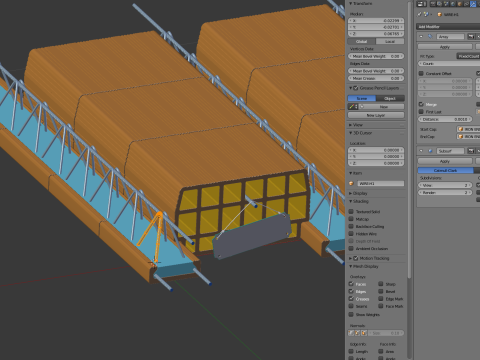Toggle the Merge checkbox in Array modifier
The height and width of the screenshot is (360, 480).
point(421,104)
